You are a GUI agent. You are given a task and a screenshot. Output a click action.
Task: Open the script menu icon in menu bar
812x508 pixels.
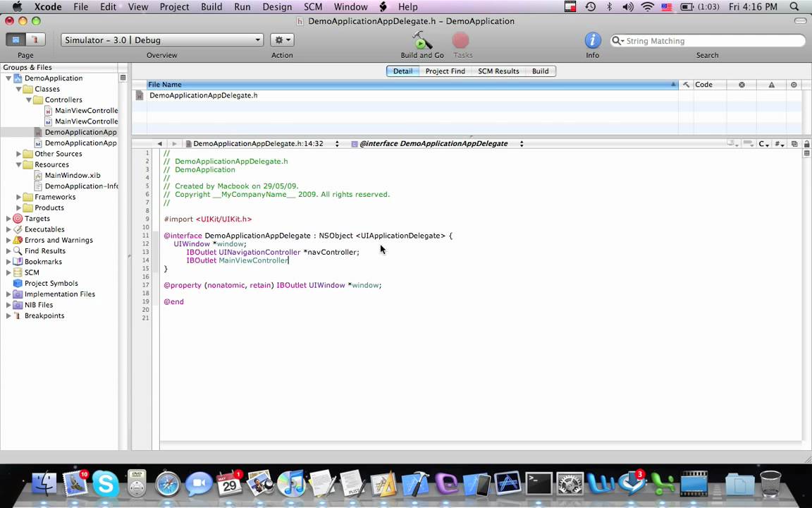point(383,7)
